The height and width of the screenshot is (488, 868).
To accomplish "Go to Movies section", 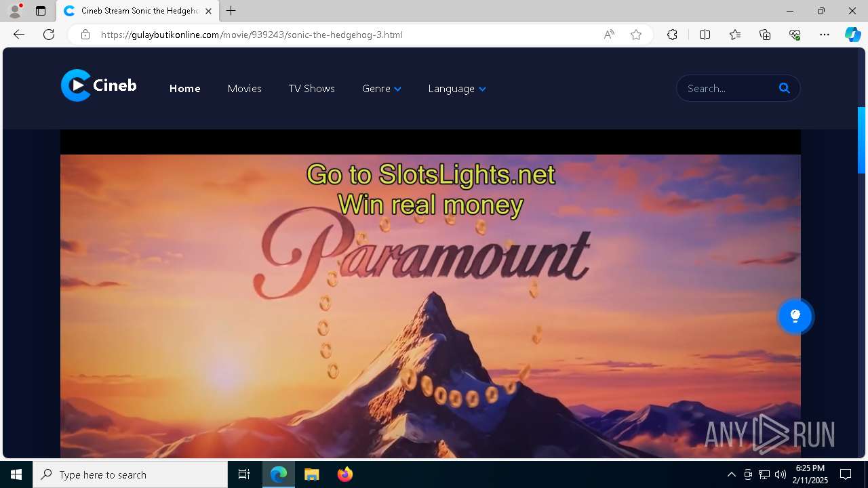I will click(x=244, y=88).
